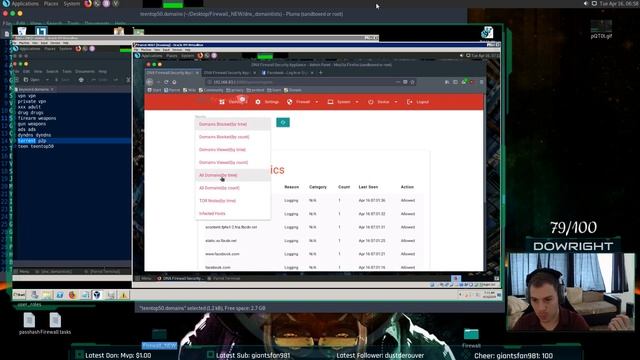Click VirtualBox icon in the lower VM taskbar
640x360 pixels.
97,295
